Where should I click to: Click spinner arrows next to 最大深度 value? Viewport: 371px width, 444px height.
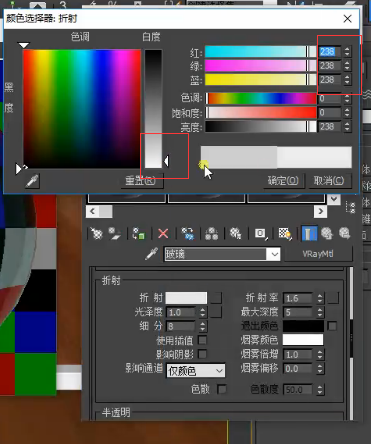pyautogui.click(x=320, y=312)
